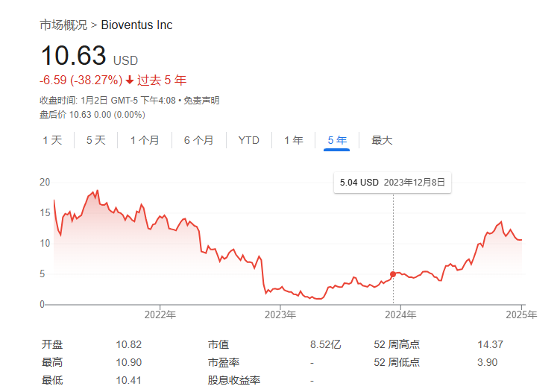The image size is (560, 392).
Task: Select the 1 个月 time range tab
Action: [x=145, y=140]
